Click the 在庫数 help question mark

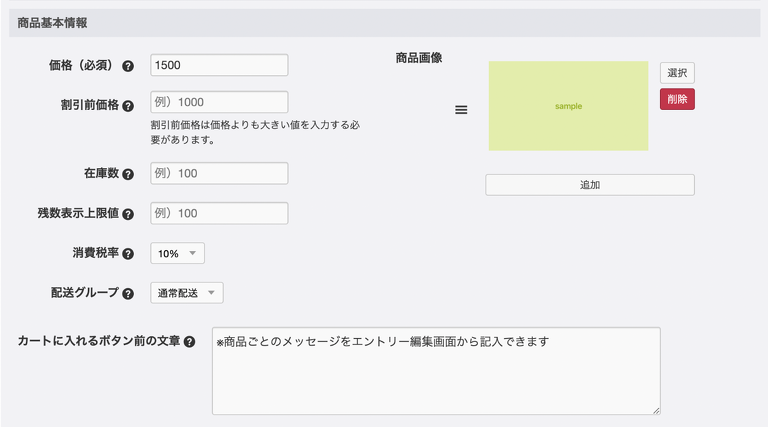tap(128, 174)
